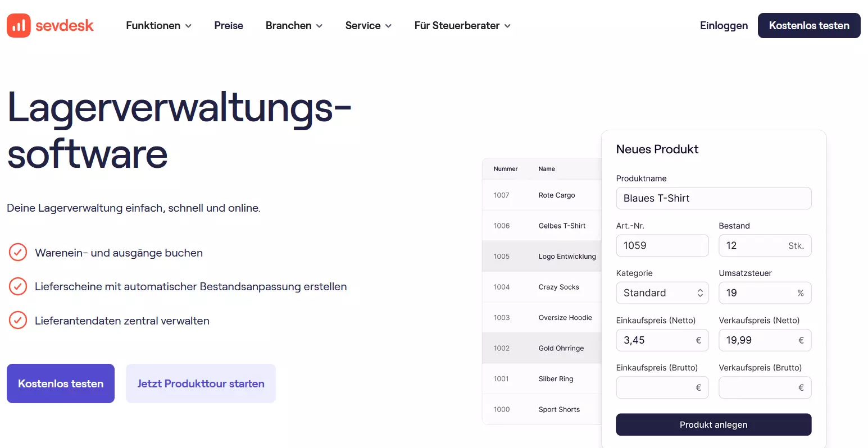Viewport: 868px width, 448px height.
Task: Click the Kategorie stepper arrows icon
Action: [x=700, y=292]
